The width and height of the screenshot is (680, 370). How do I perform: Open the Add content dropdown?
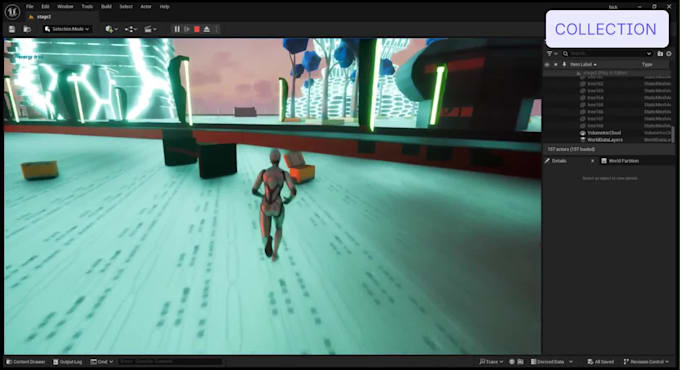pos(111,29)
